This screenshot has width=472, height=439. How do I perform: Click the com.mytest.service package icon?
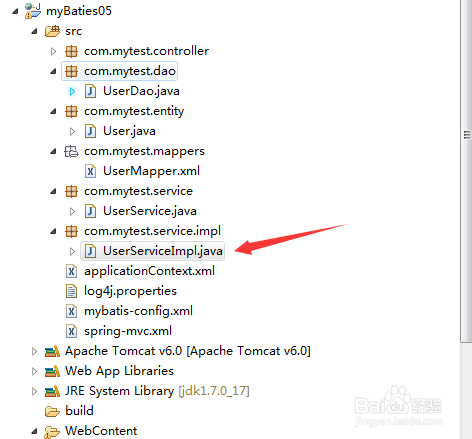[71, 191]
